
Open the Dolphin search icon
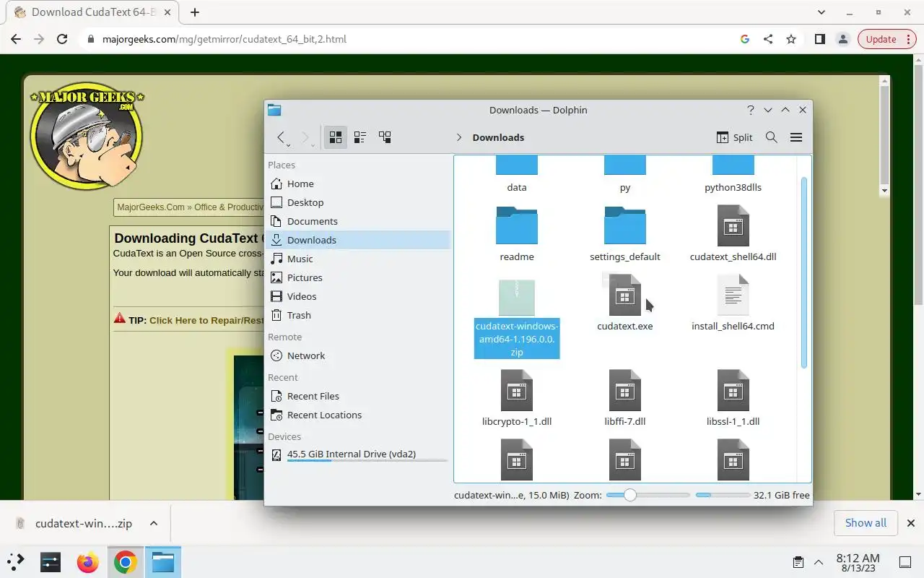coord(772,137)
